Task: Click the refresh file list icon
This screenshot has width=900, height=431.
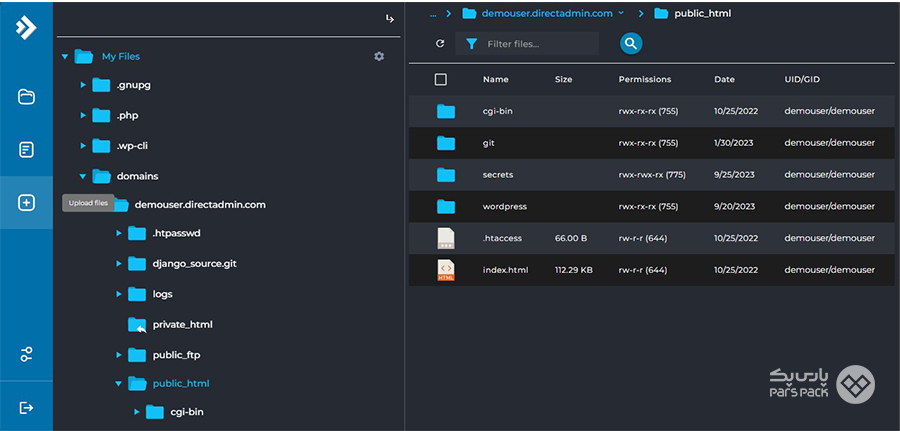Action: [440, 44]
